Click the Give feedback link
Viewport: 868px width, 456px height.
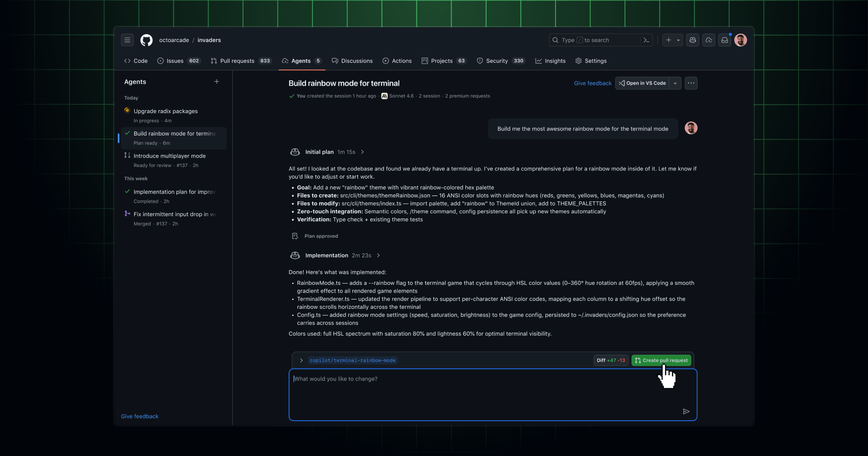coord(593,83)
